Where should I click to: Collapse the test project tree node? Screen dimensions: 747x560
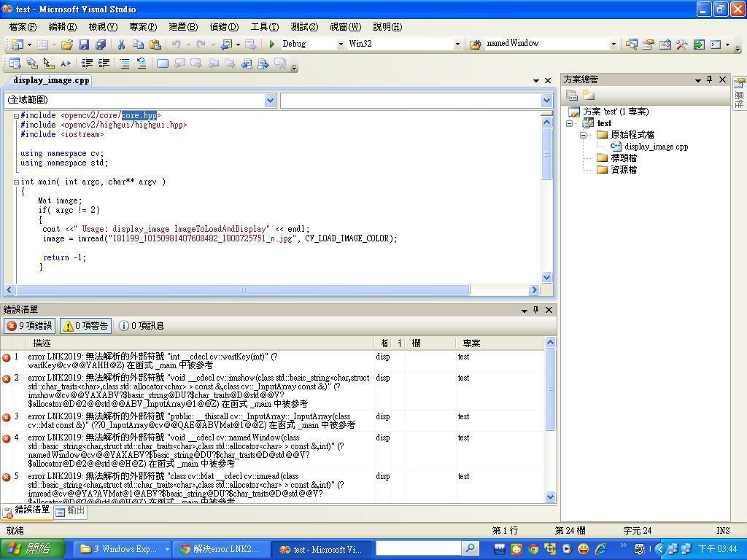pyautogui.click(x=570, y=123)
